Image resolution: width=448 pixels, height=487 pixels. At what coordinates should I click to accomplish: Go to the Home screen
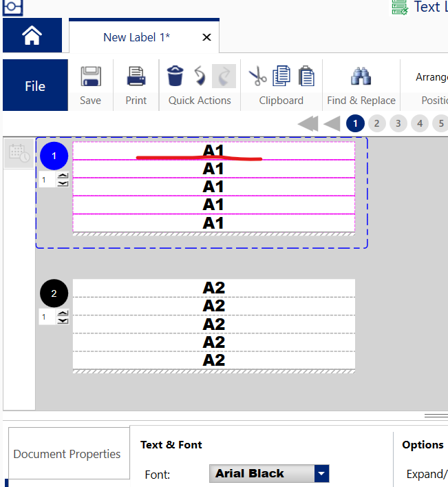(32, 35)
